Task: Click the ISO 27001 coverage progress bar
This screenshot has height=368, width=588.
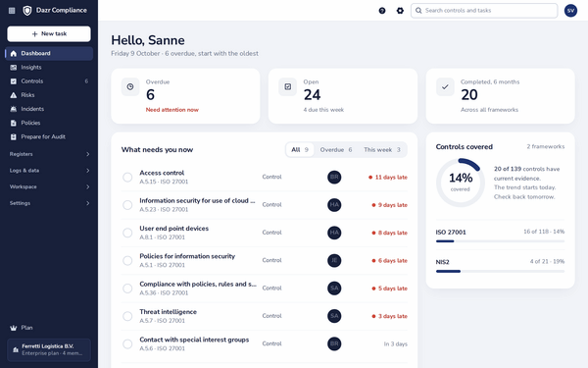Action: (x=500, y=241)
